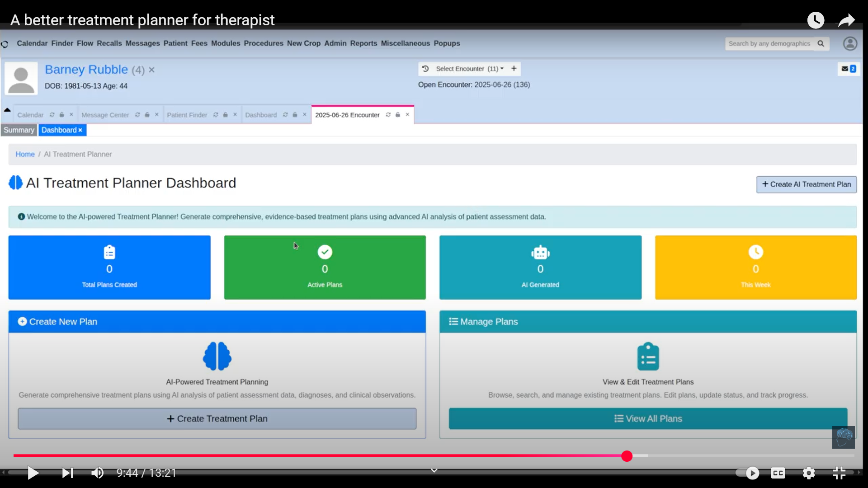Expand video chevron below progress bar
The image size is (868, 488).
pos(434,470)
